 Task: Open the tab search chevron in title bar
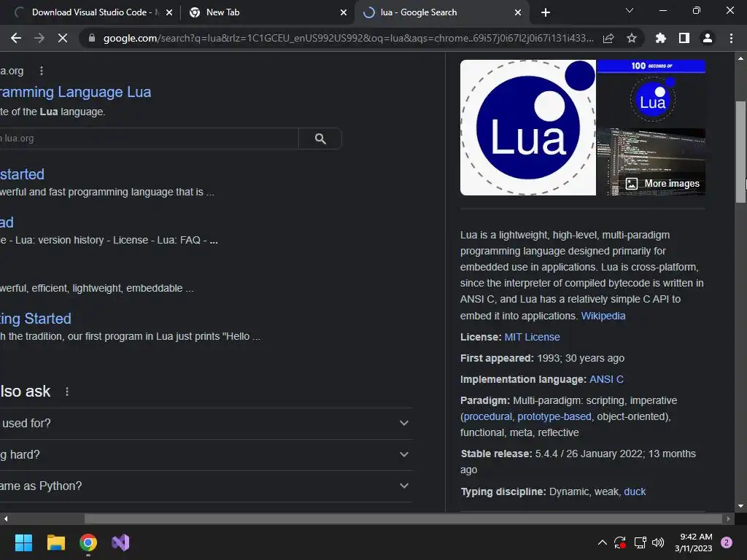click(630, 10)
